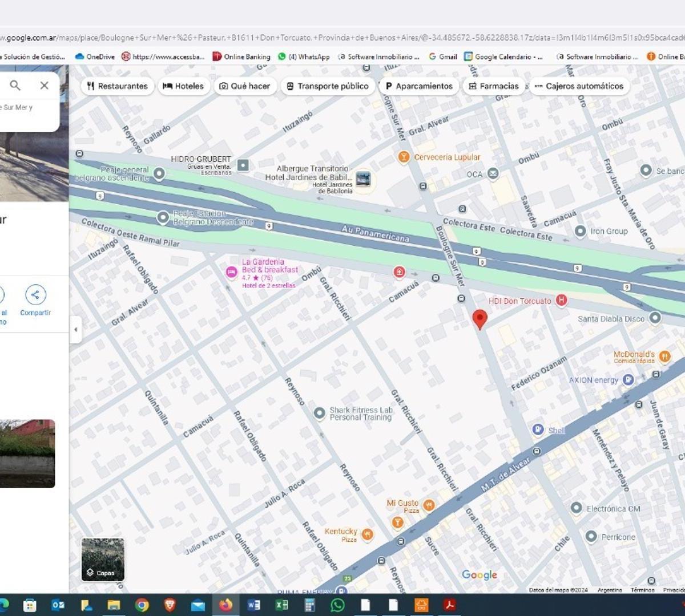Image resolution: width=685 pixels, height=616 pixels.
Task: Filter map by Hoteles
Action: tap(183, 86)
